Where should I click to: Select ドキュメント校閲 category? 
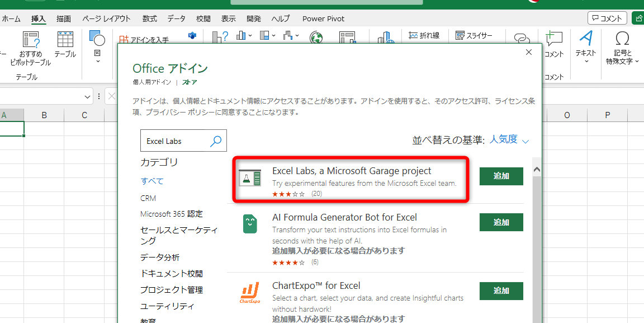click(171, 274)
